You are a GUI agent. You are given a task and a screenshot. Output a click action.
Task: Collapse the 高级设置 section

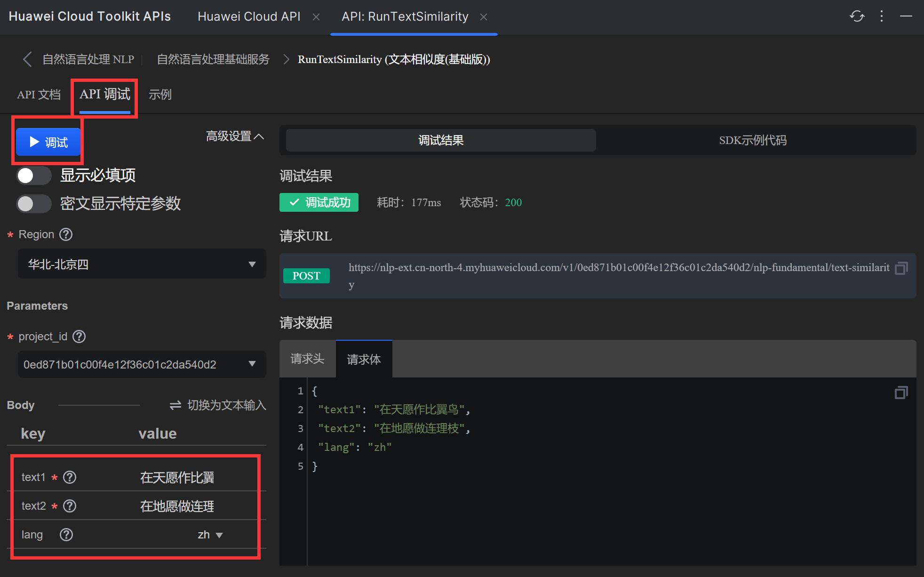pos(235,136)
